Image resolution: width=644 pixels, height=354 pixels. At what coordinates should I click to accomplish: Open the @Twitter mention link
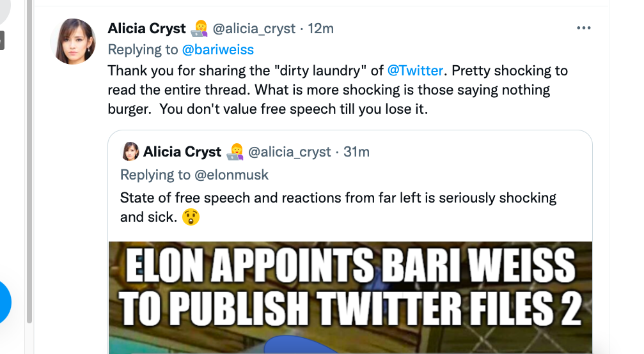coord(415,70)
